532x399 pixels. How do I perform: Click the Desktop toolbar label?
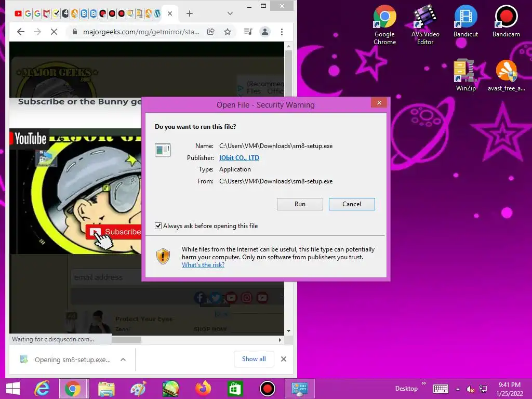coord(406,389)
